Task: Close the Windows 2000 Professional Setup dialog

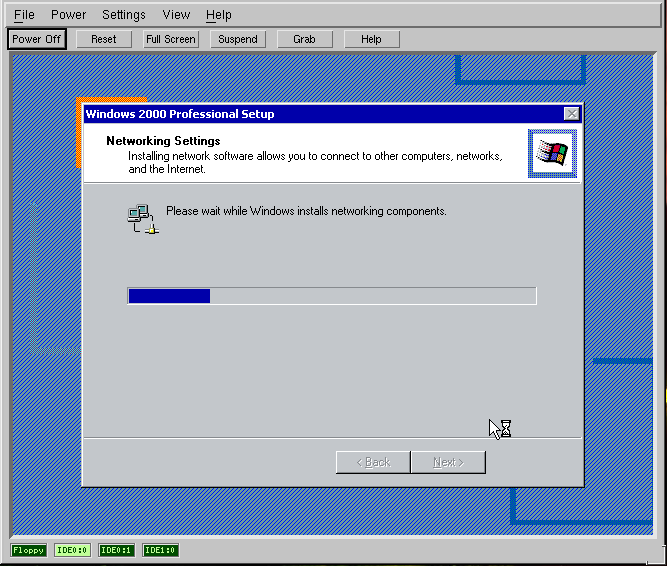Action: pos(571,114)
